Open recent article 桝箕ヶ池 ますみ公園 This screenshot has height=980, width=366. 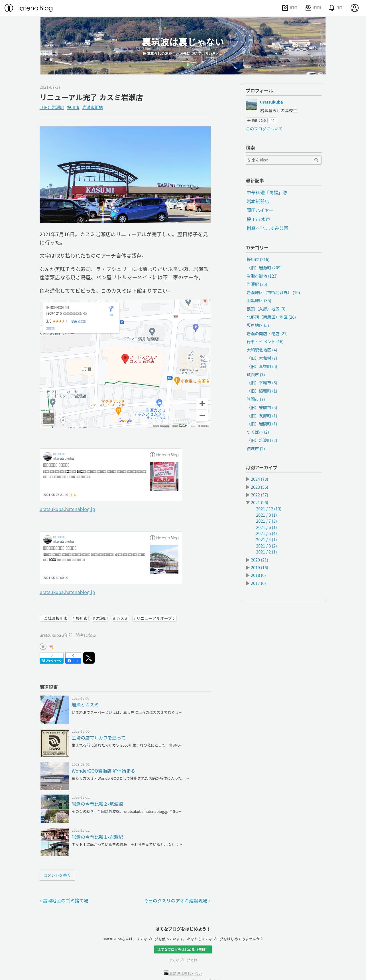[x=267, y=228]
